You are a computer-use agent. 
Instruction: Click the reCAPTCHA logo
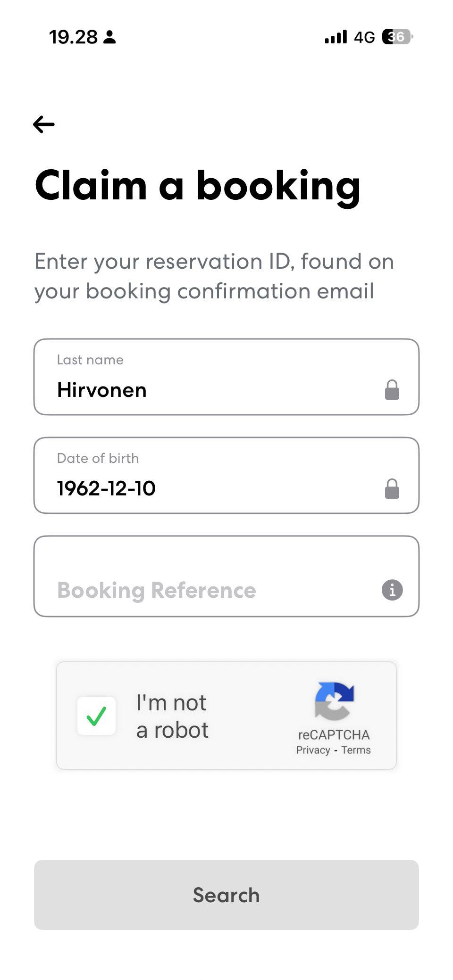coord(334,701)
